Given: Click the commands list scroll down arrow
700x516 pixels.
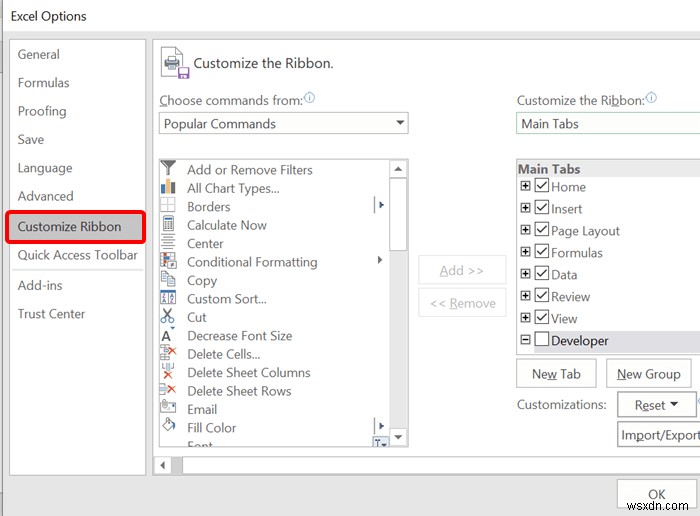Looking at the screenshot, I should click(398, 437).
